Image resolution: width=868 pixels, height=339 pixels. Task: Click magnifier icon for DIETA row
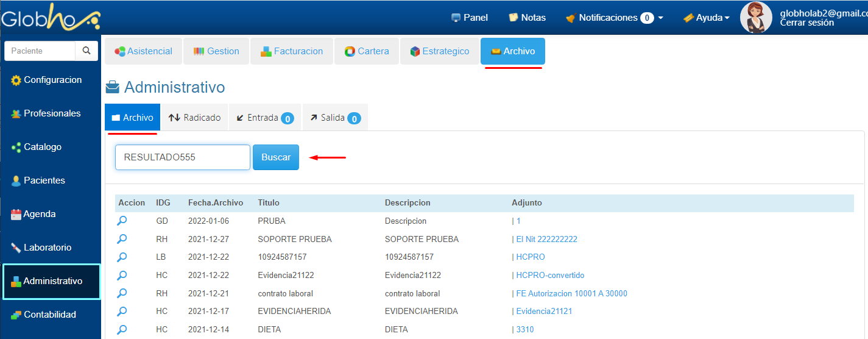(x=122, y=329)
